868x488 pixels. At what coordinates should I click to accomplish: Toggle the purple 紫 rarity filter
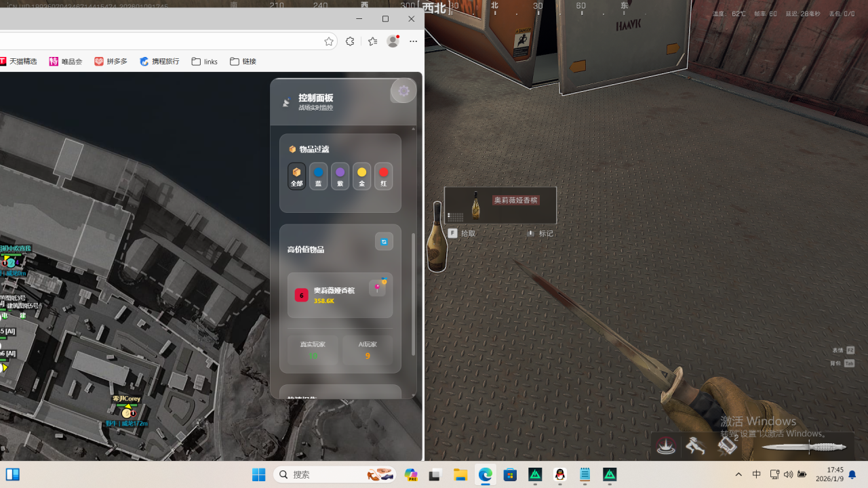[340, 176]
